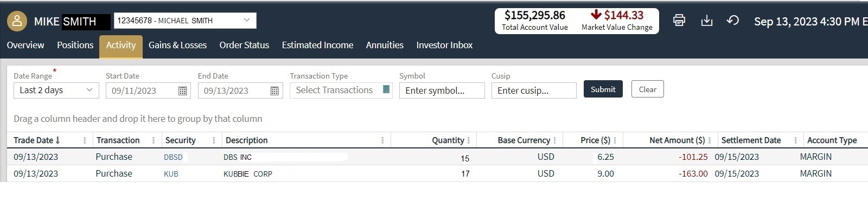Open Price column options menu

pyautogui.click(x=615, y=140)
